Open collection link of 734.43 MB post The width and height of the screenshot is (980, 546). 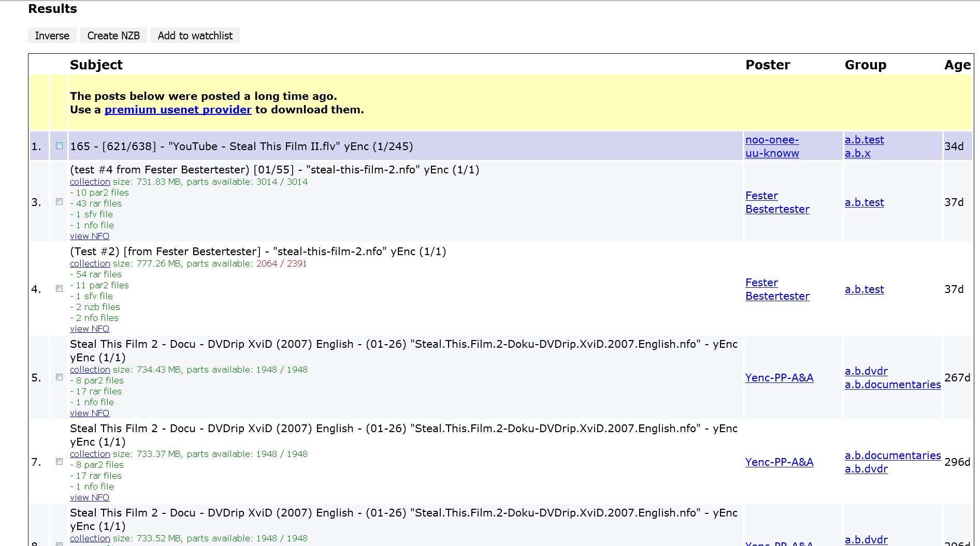point(90,370)
